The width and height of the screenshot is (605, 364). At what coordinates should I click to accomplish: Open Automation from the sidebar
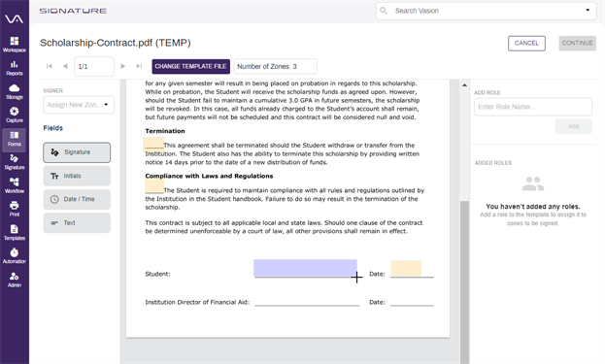(x=15, y=256)
